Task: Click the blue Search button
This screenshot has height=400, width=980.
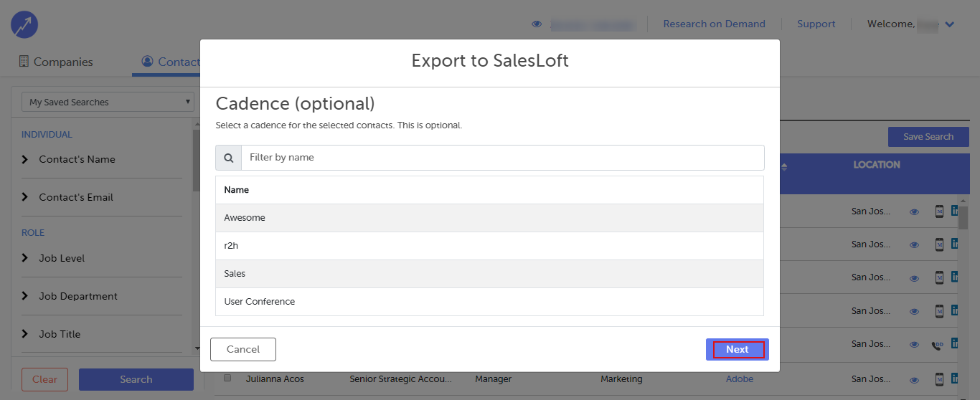Action: (x=136, y=379)
